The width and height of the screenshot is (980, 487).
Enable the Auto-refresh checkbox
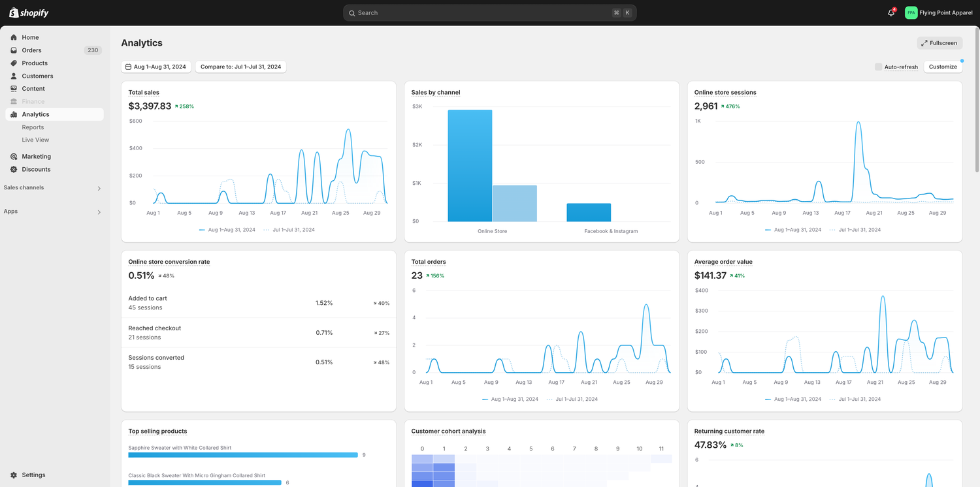(x=878, y=67)
